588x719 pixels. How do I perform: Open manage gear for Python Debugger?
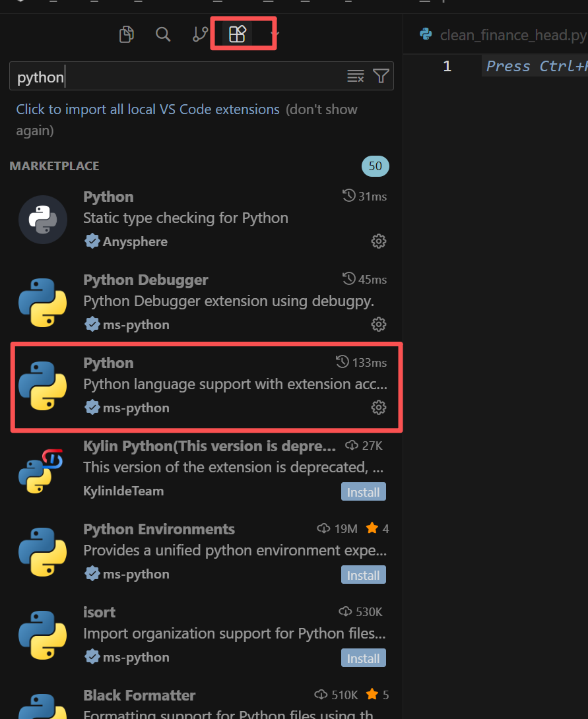pos(378,324)
